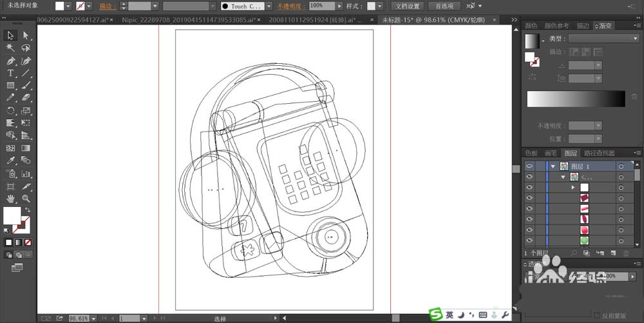Viewport: 644px width, 323px height.
Task: Expand the white thumbnail sublayer triangle
Action: pyautogui.click(x=573, y=188)
